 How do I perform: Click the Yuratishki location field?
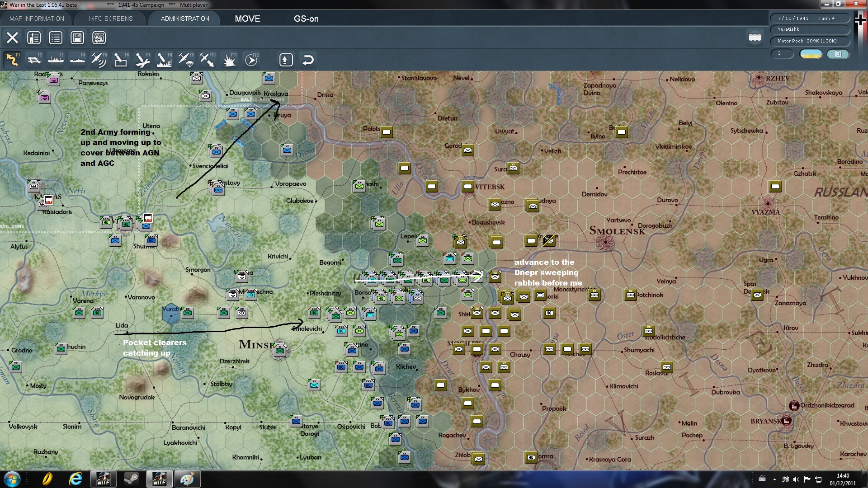click(810, 29)
